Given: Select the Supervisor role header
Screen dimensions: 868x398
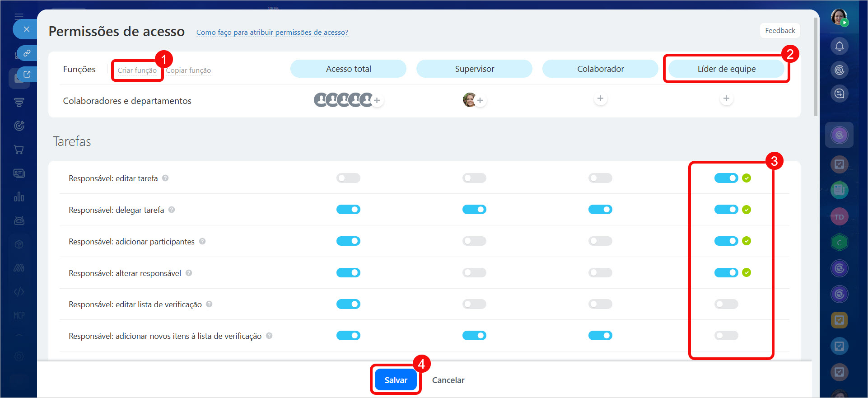Looking at the screenshot, I should (474, 69).
